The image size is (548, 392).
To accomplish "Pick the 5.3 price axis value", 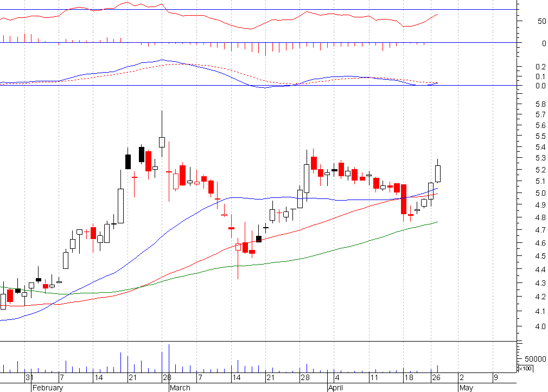I will 540,158.
